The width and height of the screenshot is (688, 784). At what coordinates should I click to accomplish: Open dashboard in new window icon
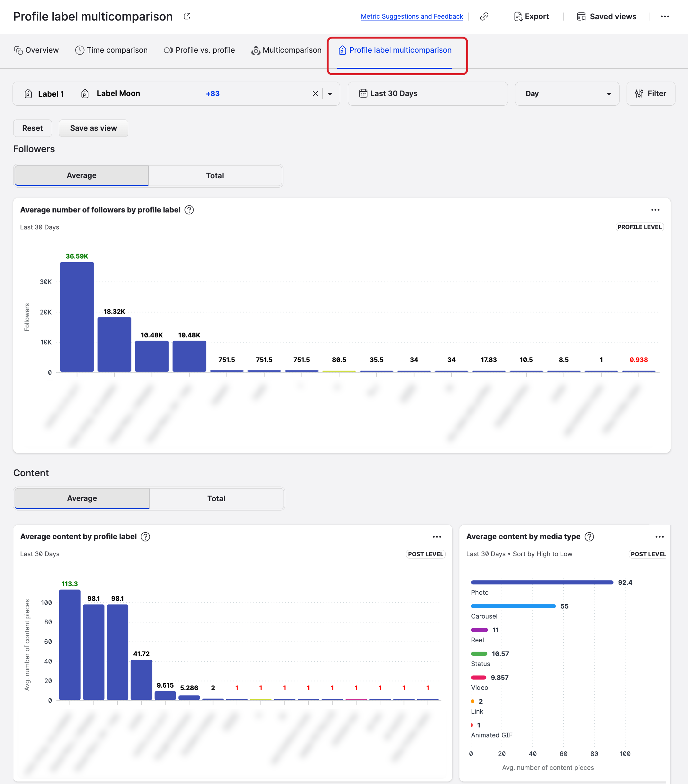click(187, 16)
